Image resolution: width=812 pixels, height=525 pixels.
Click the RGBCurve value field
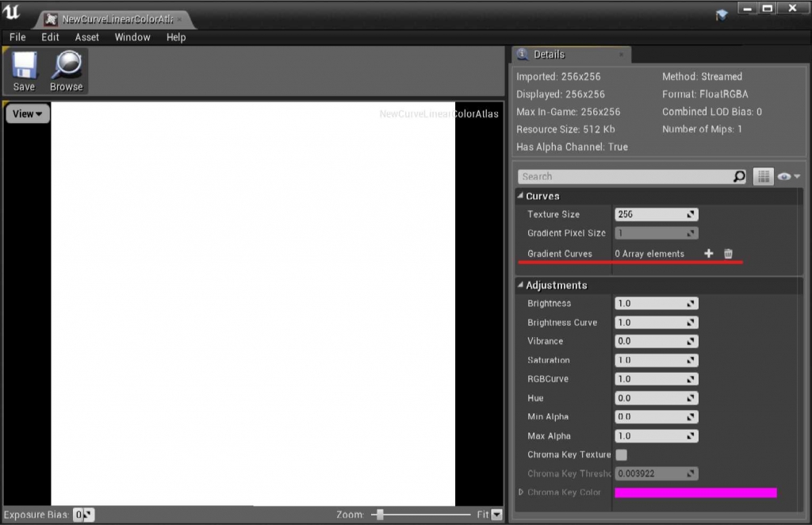click(x=656, y=379)
